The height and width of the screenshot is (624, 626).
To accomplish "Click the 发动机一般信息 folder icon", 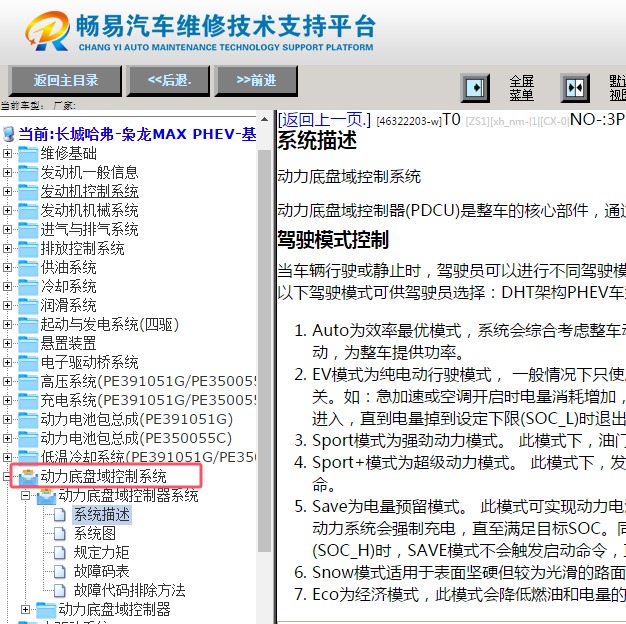I will 28,173.
